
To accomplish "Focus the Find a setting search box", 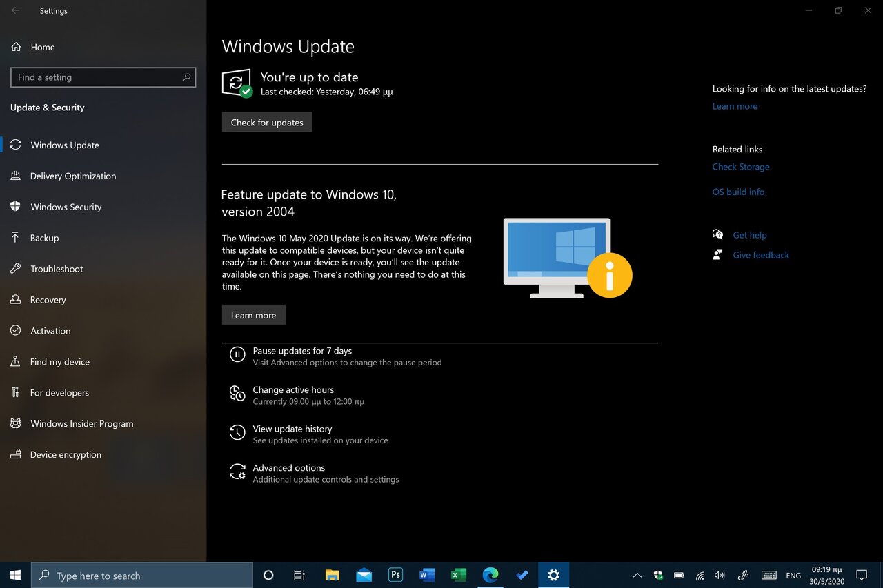I will click(103, 77).
